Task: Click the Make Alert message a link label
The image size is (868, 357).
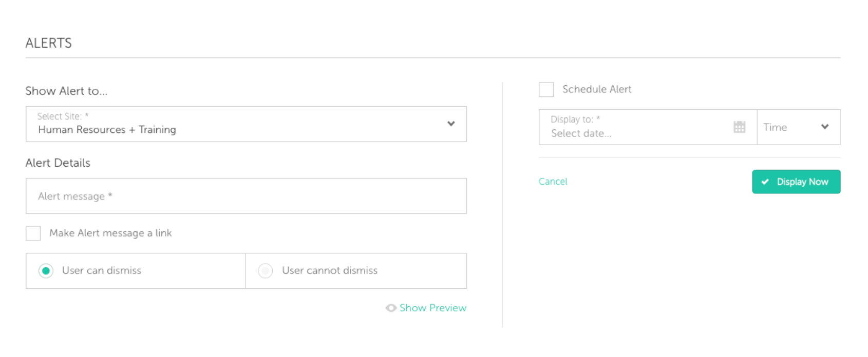Action: point(110,233)
